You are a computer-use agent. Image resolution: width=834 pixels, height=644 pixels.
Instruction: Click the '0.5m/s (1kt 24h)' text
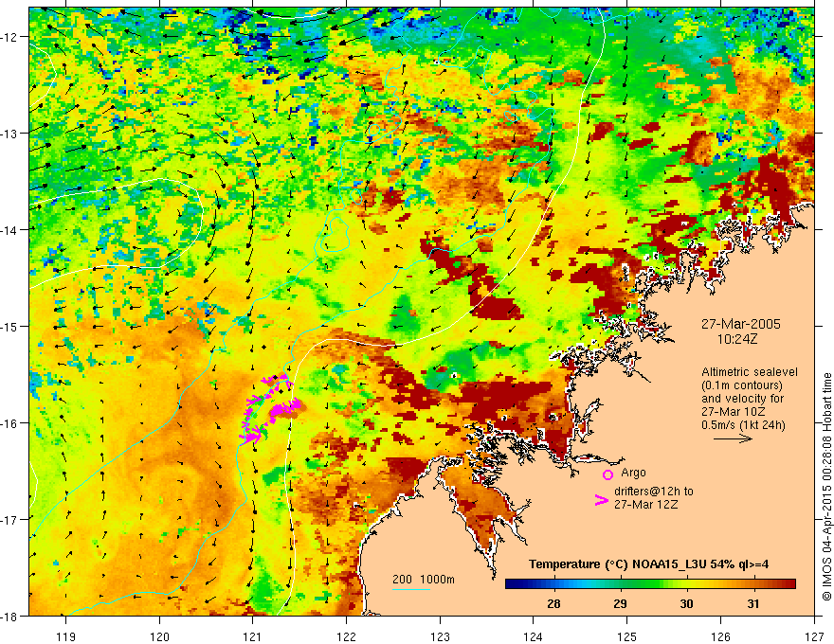743,425
